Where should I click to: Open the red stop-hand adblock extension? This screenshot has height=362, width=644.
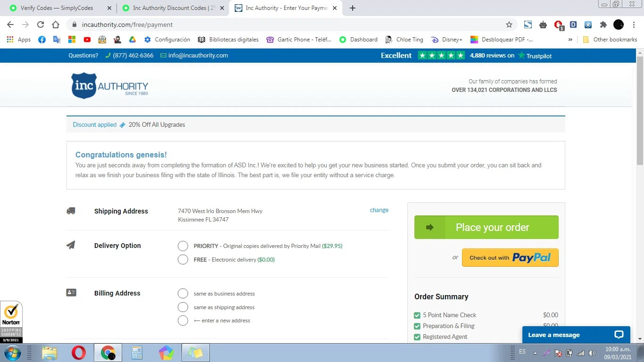pyautogui.click(x=559, y=25)
